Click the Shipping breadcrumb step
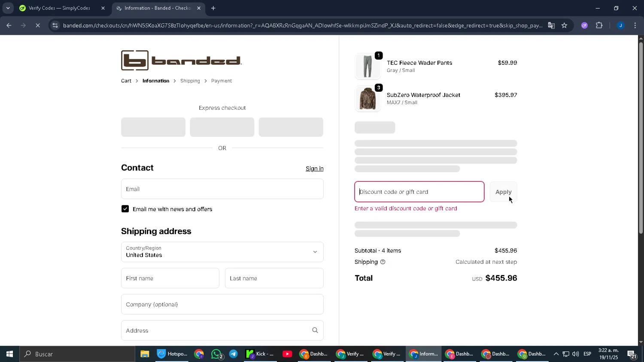 [190, 81]
